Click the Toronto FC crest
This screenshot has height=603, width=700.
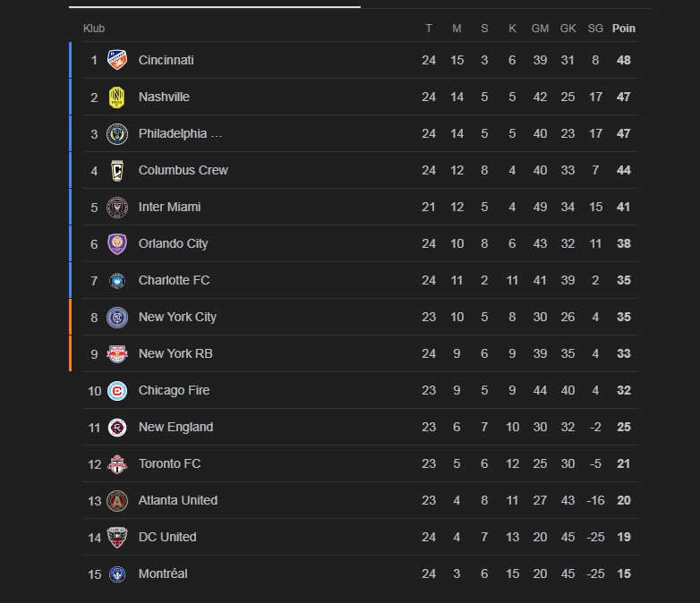[117, 463]
